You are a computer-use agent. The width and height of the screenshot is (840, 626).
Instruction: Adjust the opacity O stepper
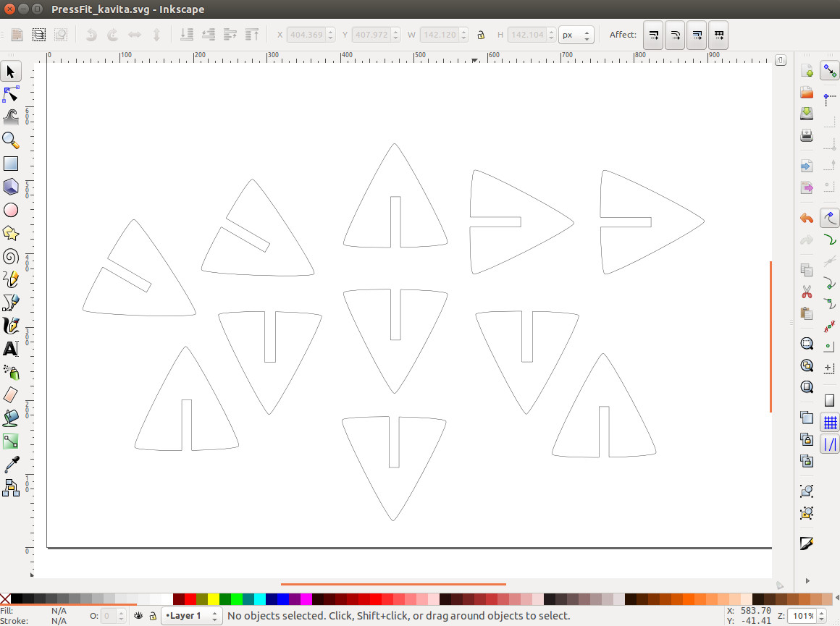[121, 616]
